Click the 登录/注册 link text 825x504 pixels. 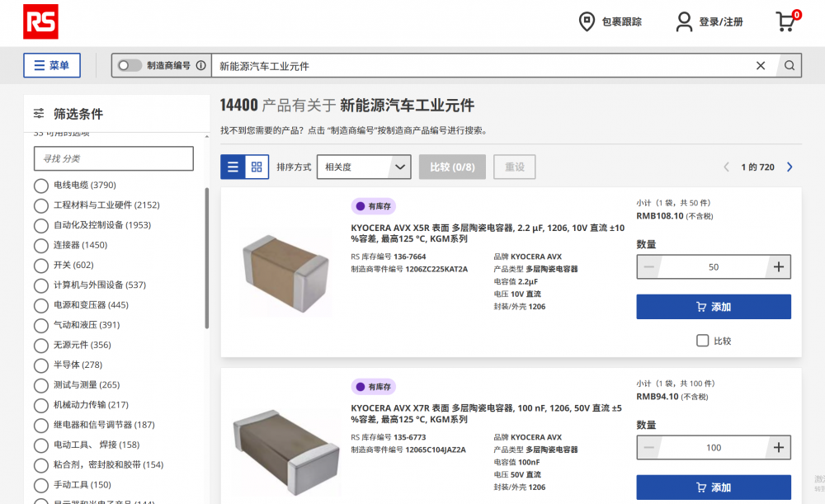pyautogui.click(x=721, y=21)
